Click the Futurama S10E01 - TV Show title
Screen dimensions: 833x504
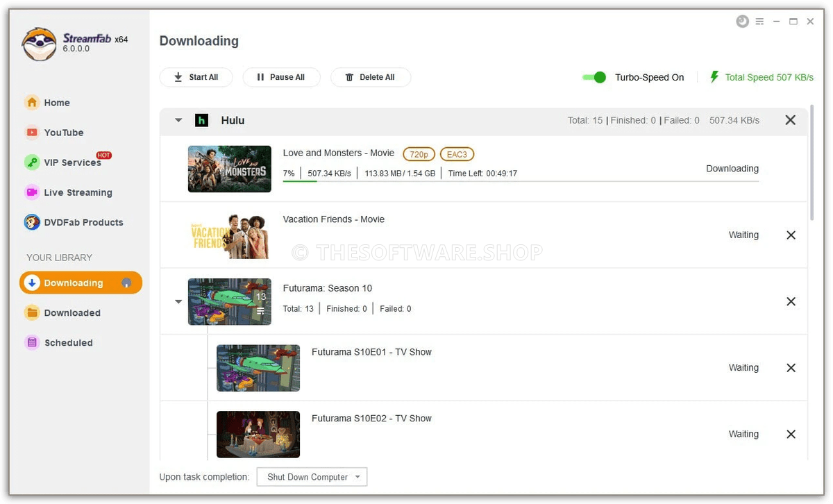pos(371,352)
